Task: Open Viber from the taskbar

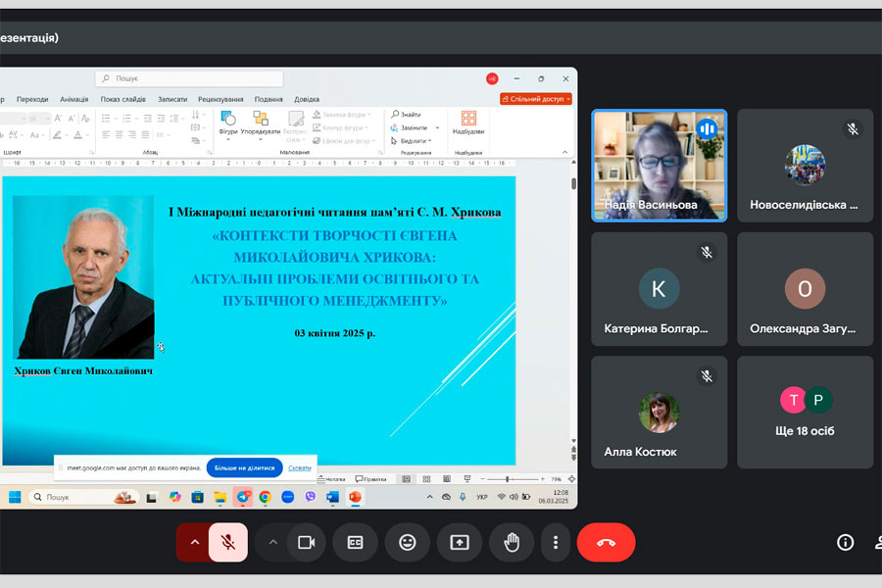Action: pyautogui.click(x=311, y=497)
